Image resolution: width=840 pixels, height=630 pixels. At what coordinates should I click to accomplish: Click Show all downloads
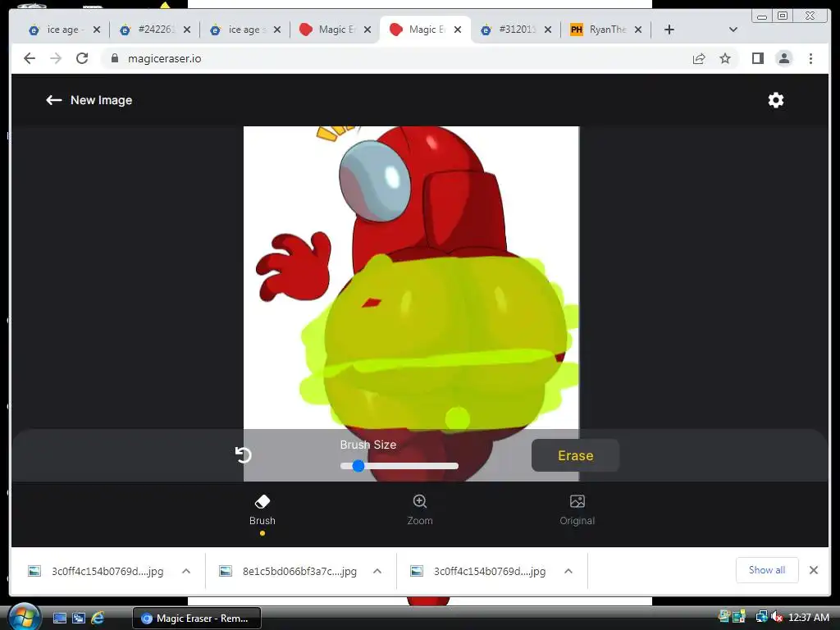click(767, 570)
